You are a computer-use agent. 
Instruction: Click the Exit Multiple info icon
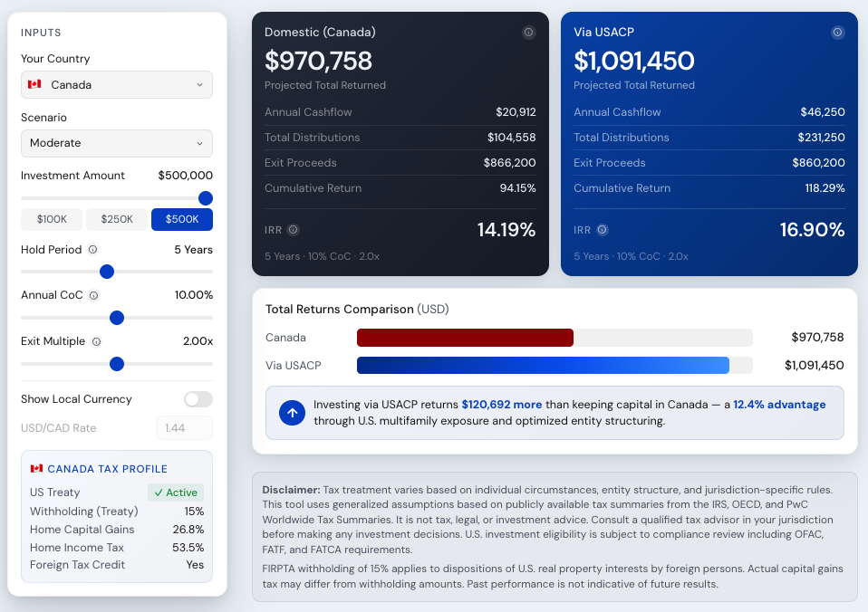tap(96, 341)
